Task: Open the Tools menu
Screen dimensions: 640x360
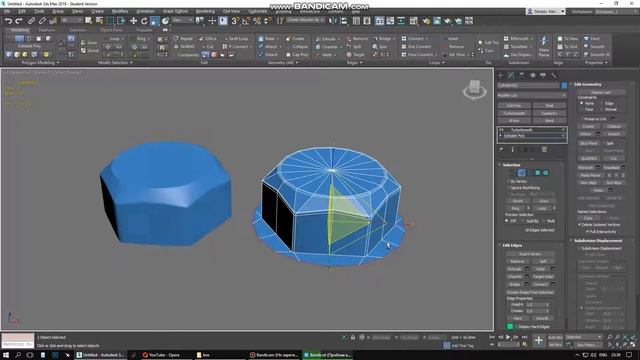Action: (x=39, y=11)
